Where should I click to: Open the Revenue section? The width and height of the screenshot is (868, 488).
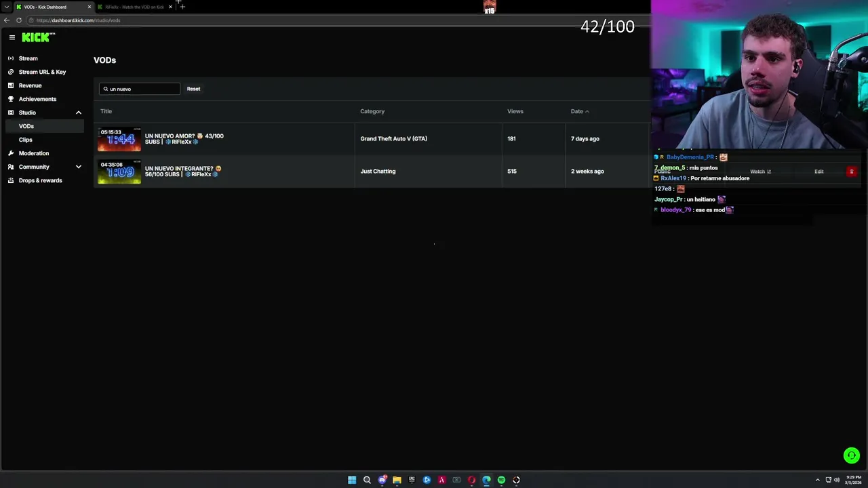tap(30, 85)
